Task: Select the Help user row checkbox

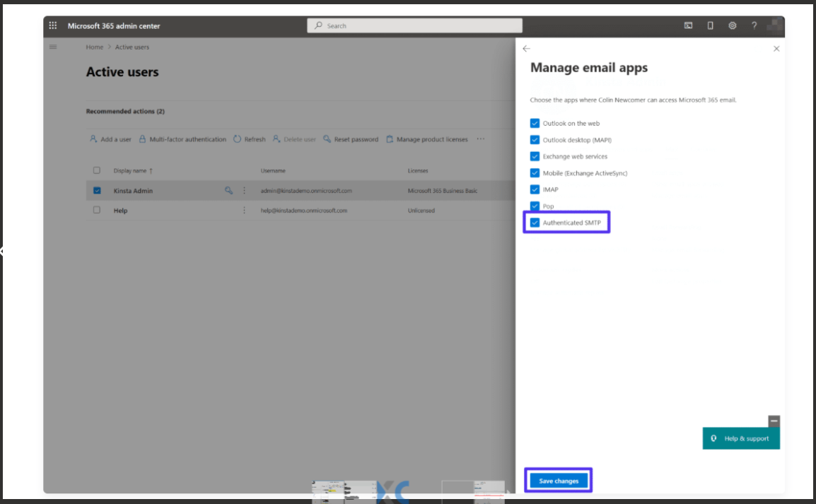Action: point(97,211)
